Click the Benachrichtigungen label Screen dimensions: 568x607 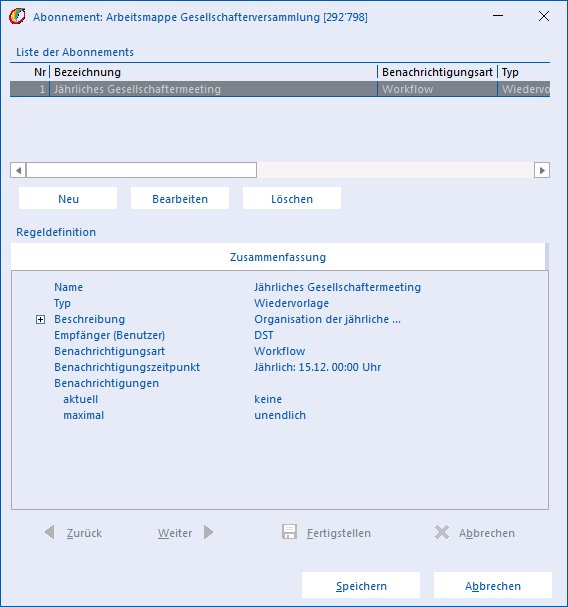pyautogui.click(x=106, y=383)
